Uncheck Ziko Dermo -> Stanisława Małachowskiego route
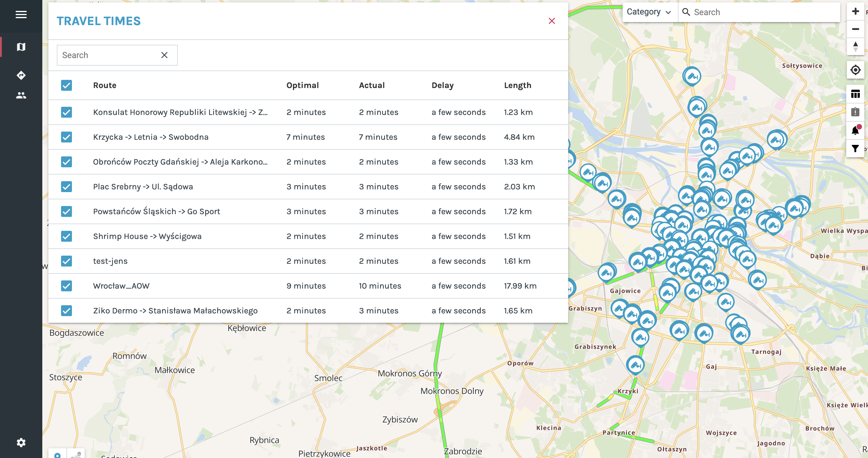Viewport: 868px width, 458px height. point(66,311)
